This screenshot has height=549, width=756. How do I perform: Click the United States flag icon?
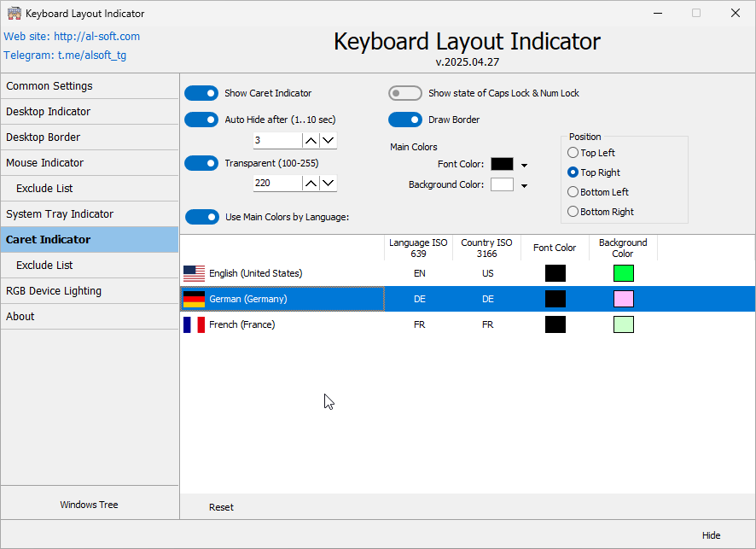193,273
